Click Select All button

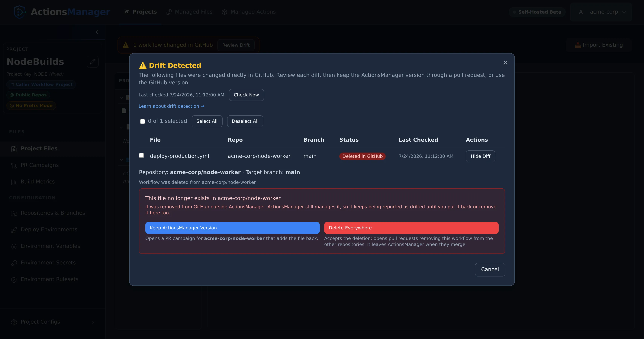tap(207, 121)
